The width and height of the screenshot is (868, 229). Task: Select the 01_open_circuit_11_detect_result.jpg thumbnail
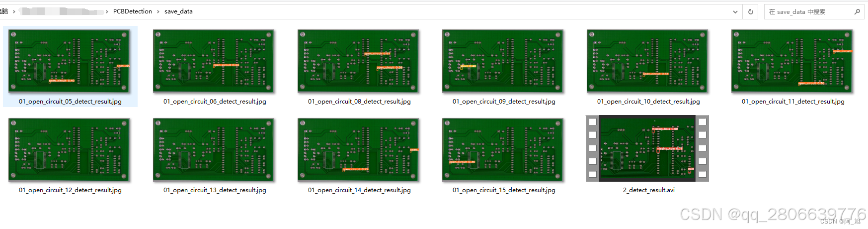[792, 61]
